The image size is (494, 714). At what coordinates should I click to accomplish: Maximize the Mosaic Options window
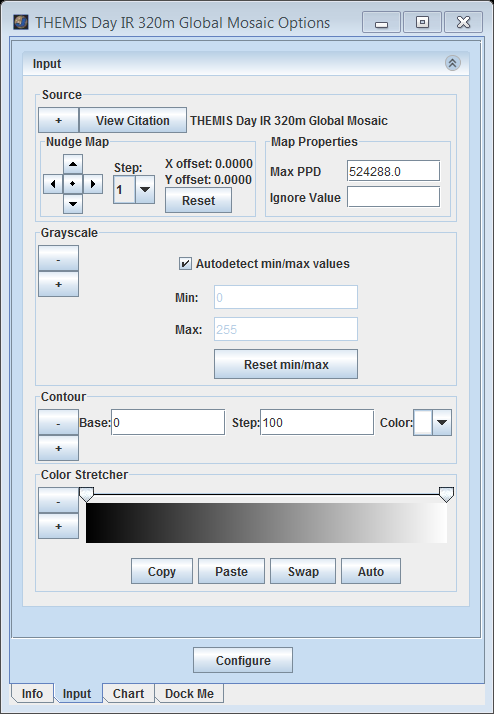tap(422, 22)
